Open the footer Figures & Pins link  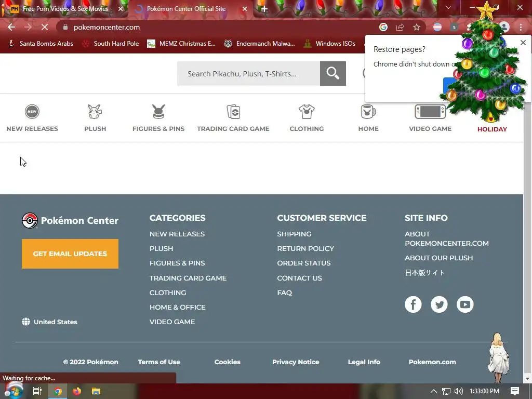pyautogui.click(x=177, y=263)
